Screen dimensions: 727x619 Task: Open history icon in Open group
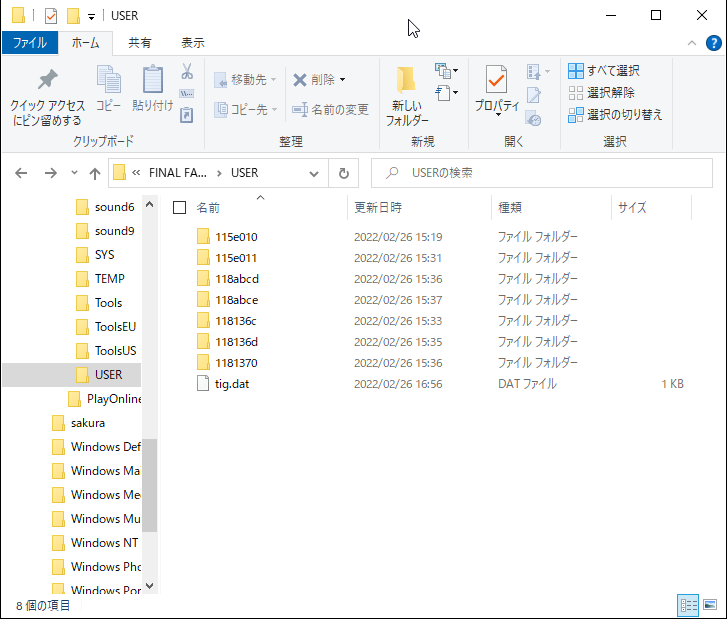coord(534,119)
